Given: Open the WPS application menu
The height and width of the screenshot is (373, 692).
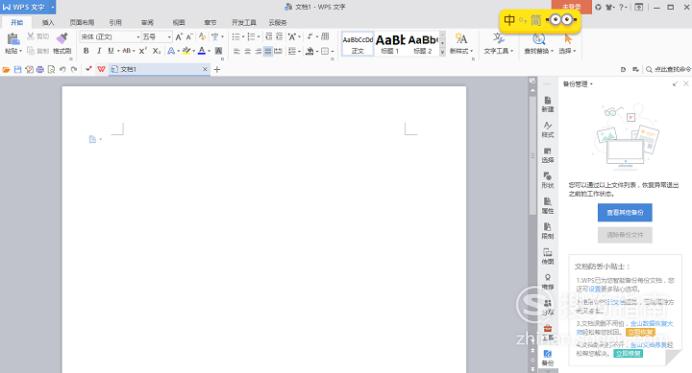Looking at the screenshot, I should [x=28, y=7].
